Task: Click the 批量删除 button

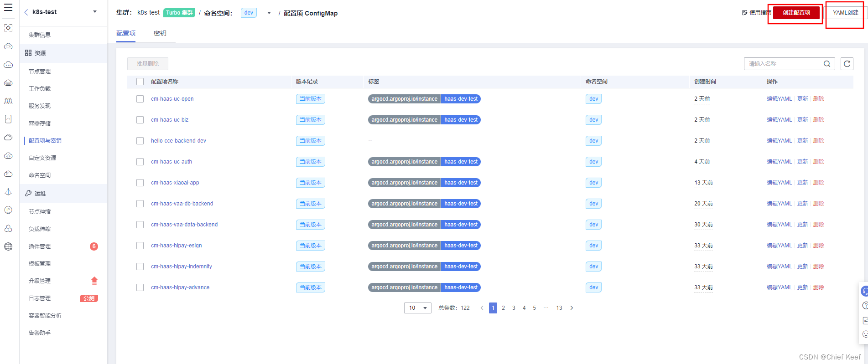Action: 148,64
